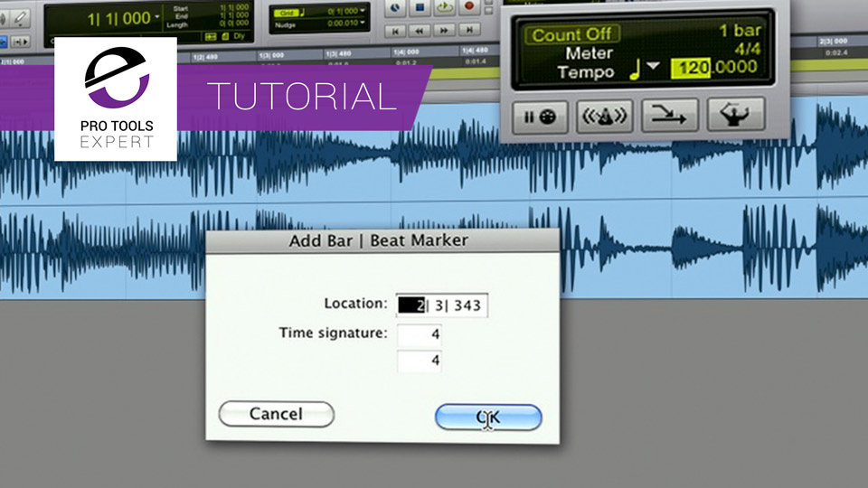Click the Main Counter 1|1|000
Viewport: 868px width, 488px height.
tap(119, 18)
